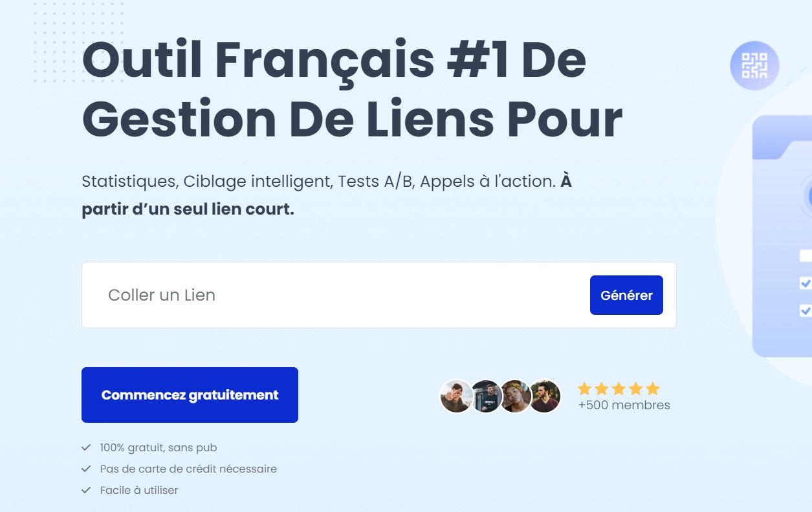Click the bold "partir d'un seul lien court" text
The height and width of the screenshot is (512, 812).
[188, 210]
